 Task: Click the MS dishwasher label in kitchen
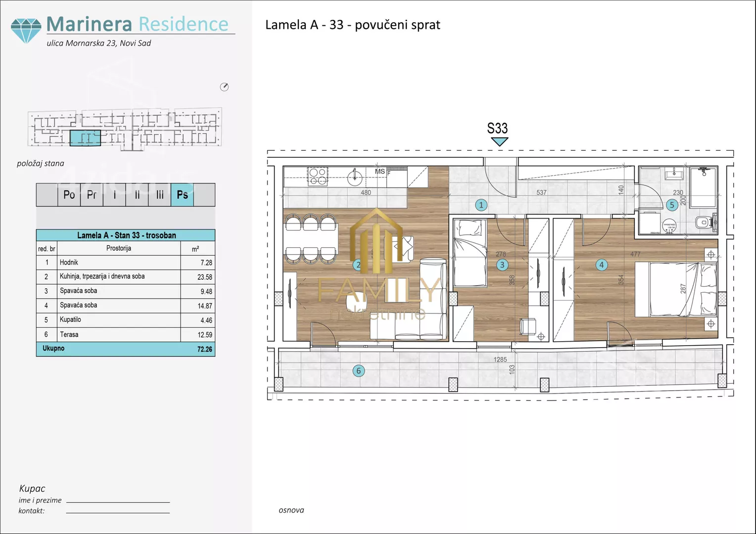pos(379,172)
